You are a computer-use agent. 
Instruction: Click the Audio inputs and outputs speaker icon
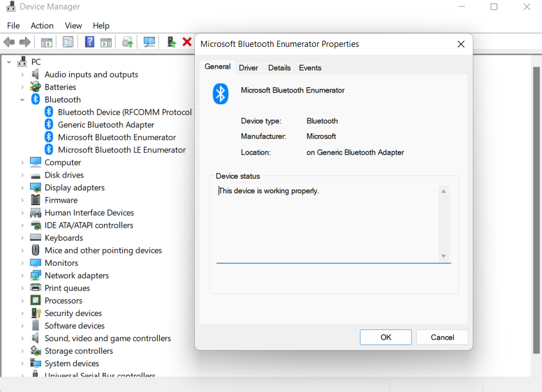point(35,74)
